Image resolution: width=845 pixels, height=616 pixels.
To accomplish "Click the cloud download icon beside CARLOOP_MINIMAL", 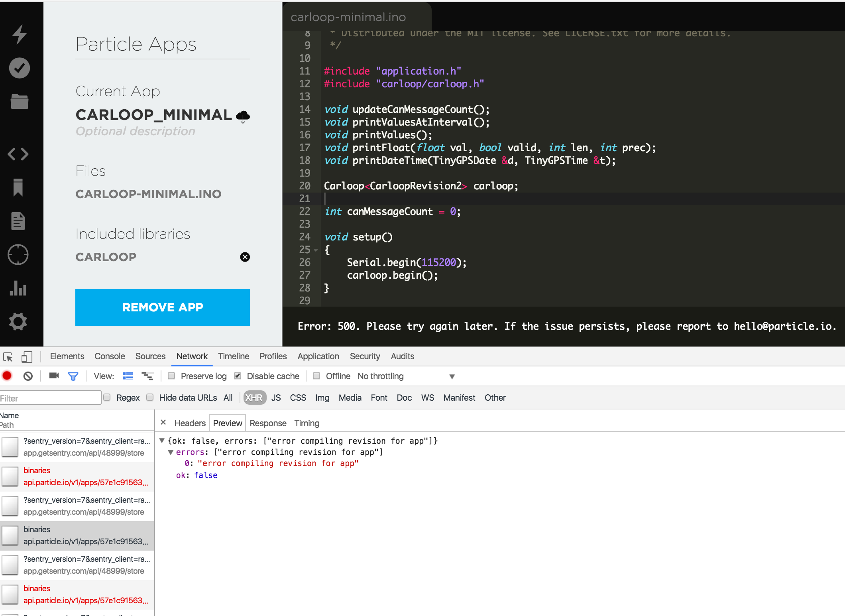I will click(243, 117).
